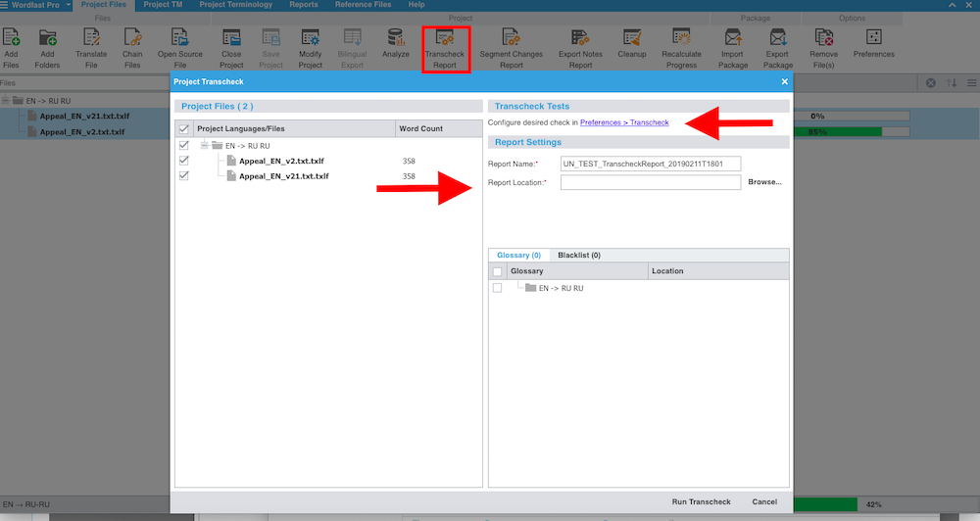The width and height of the screenshot is (980, 521).
Task: Uncheck Appeal_EN_v21.txt.txlf in the dialog
Action: click(184, 175)
